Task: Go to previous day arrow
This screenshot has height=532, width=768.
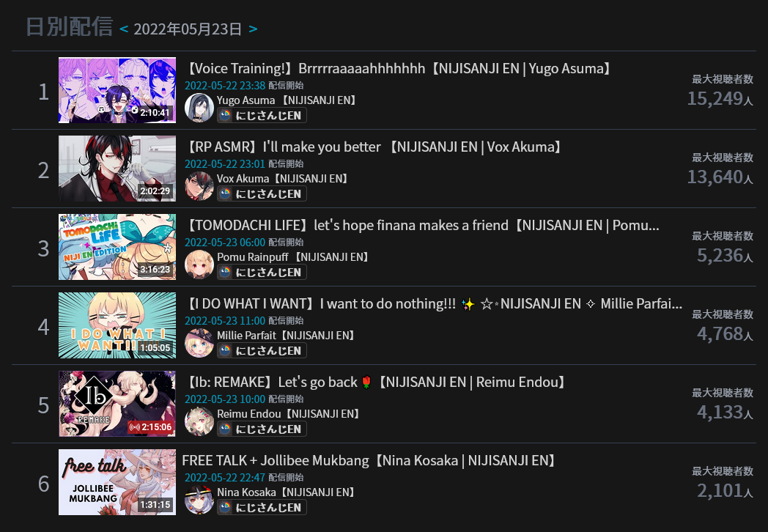Action: coord(124,29)
